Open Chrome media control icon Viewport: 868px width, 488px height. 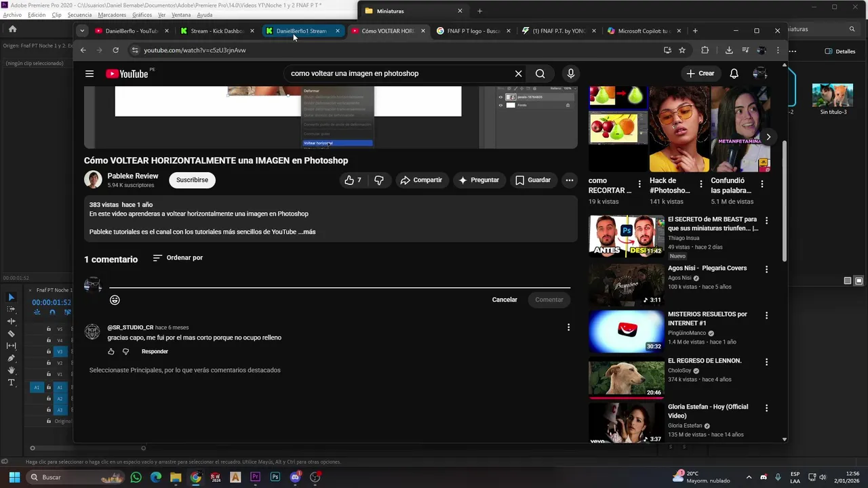click(745, 50)
